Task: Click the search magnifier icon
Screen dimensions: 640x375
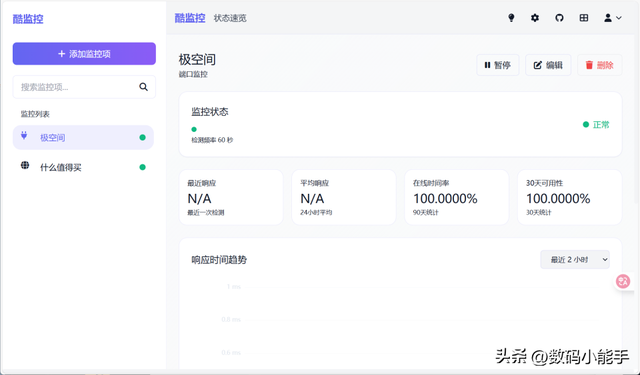Action: (143, 87)
